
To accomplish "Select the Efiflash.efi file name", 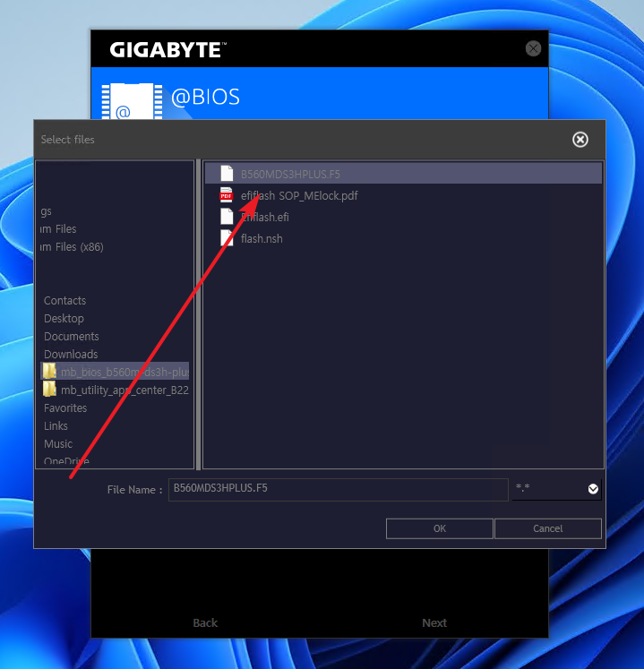I will click(x=264, y=217).
